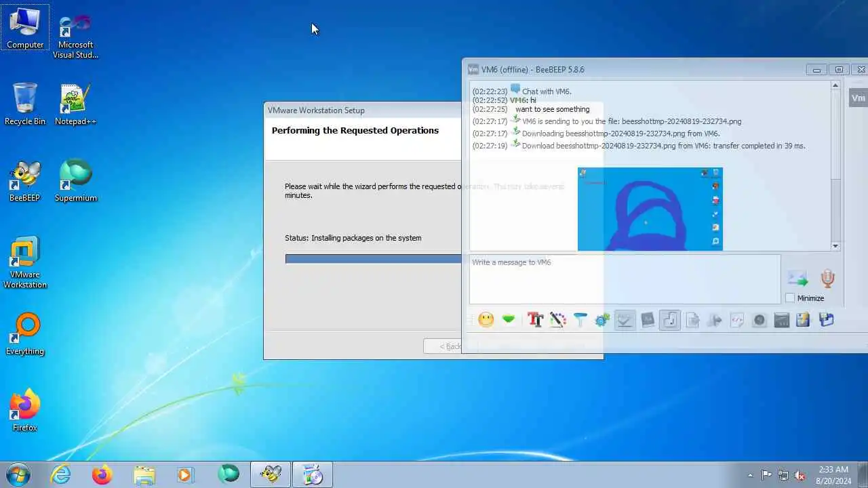
Task: Click chat scrollbar up arrow
Action: tap(835, 85)
